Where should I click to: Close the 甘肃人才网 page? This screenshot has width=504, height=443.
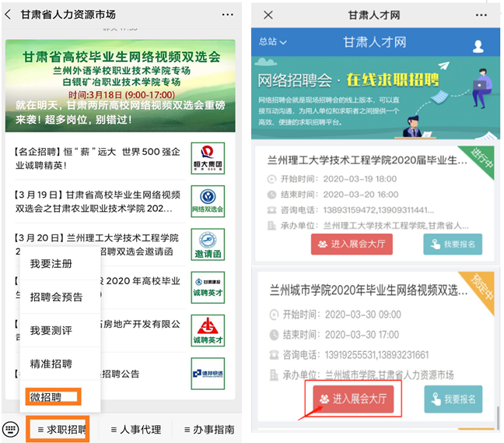[268, 15]
